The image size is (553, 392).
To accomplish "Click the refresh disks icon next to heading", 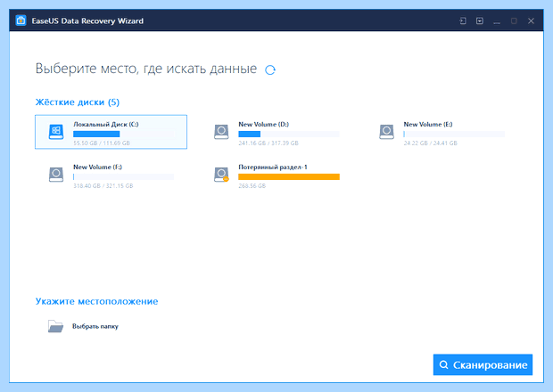I will coord(270,69).
